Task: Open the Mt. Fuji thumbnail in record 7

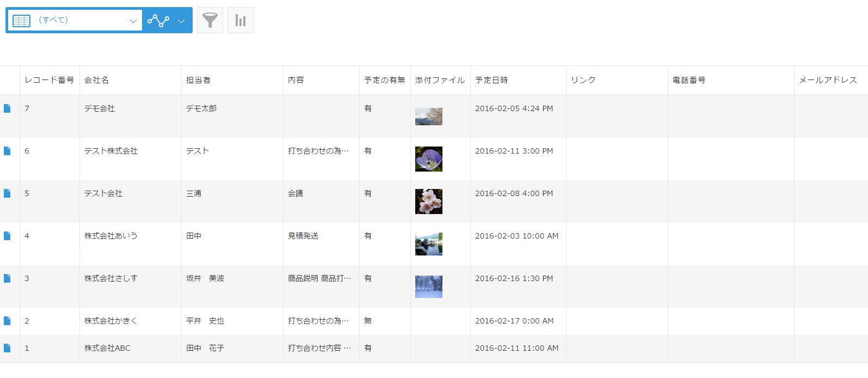Action: pyautogui.click(x=428, y=117)
